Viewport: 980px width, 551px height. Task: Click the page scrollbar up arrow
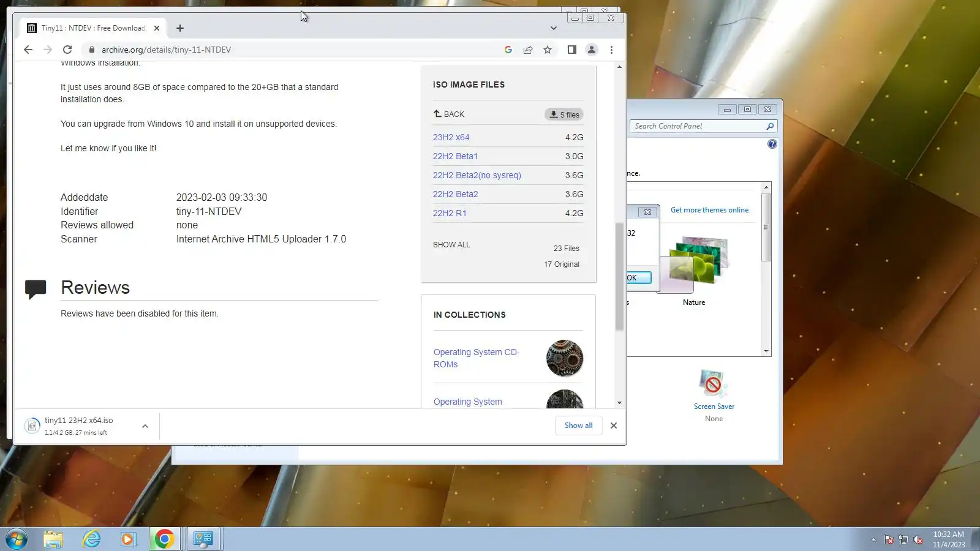click(619, 67)
